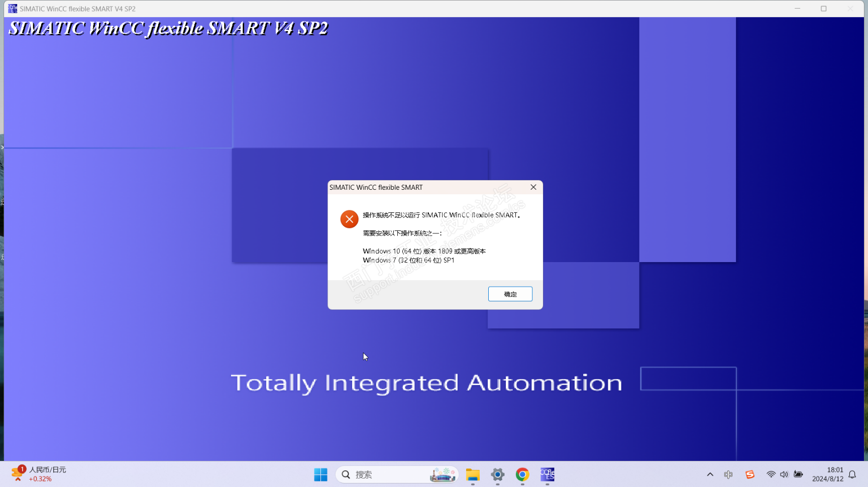Click the red error icon in dialog
The image size is (868, 487).
click(x=349, y=219)
